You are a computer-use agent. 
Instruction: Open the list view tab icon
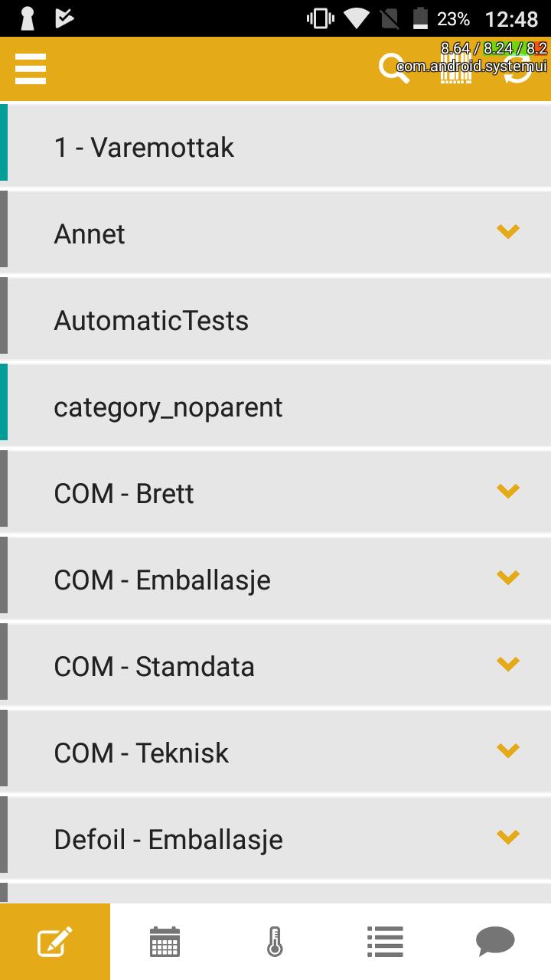click(386, 942)
